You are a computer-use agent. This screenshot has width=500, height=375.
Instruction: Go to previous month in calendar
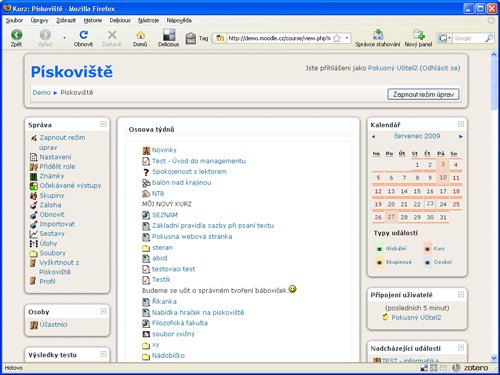[x=373, y=136]
